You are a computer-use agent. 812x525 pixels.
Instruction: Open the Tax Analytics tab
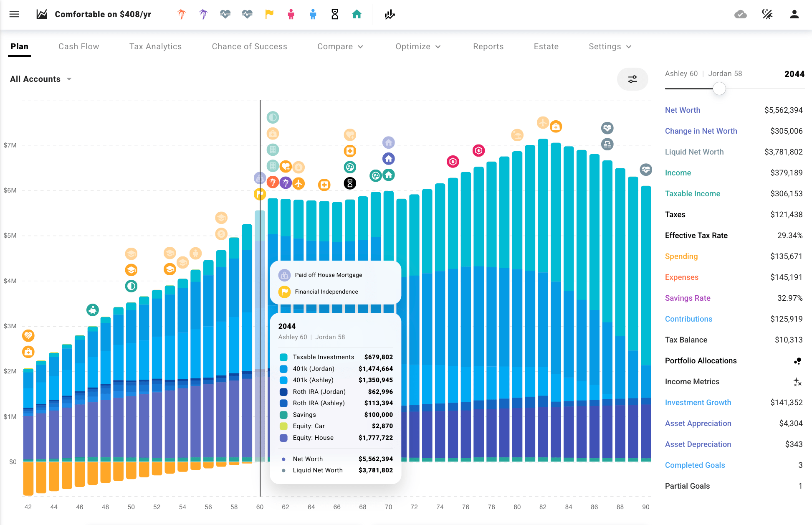155,46
